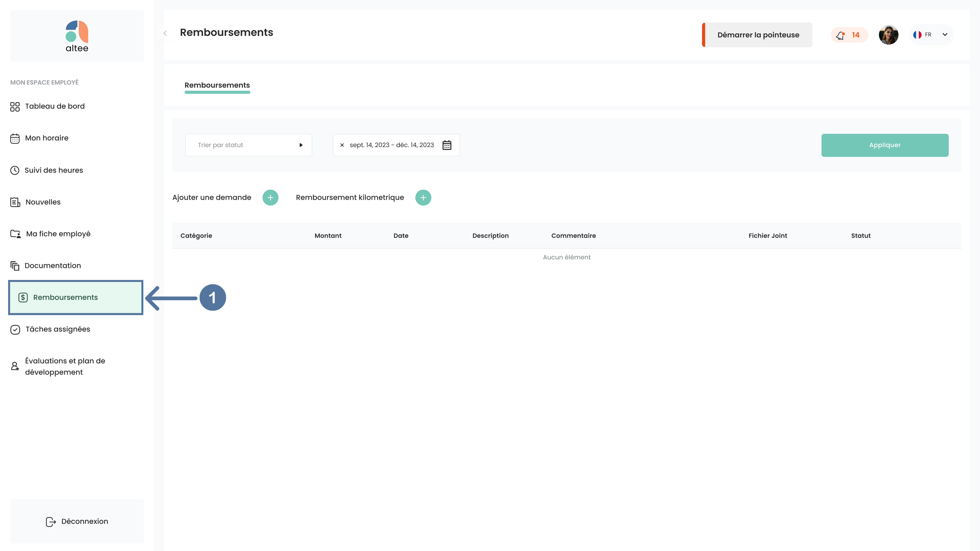Click the Fichier Joint column header
The width and height of the screenshot is (980, 551).
[x=768, y=236]
